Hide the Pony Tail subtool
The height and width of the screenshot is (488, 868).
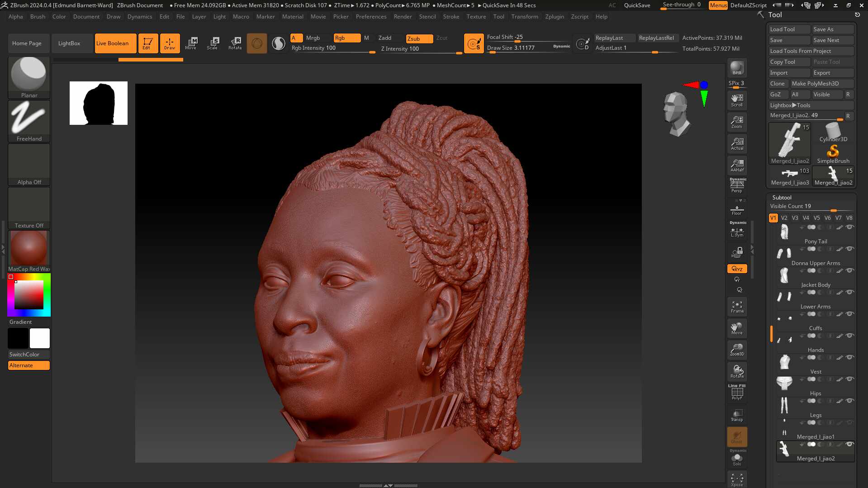[x=849, y=227]
